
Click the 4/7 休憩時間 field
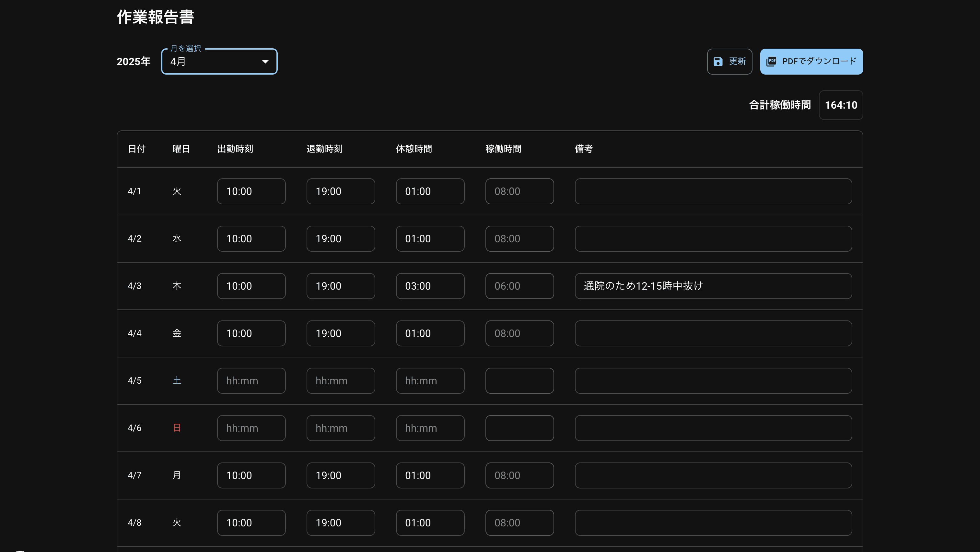[x=430, y=475]
